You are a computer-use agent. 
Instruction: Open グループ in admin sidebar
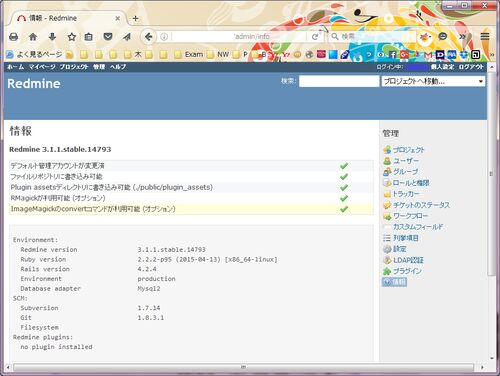(x=405, y=172)
